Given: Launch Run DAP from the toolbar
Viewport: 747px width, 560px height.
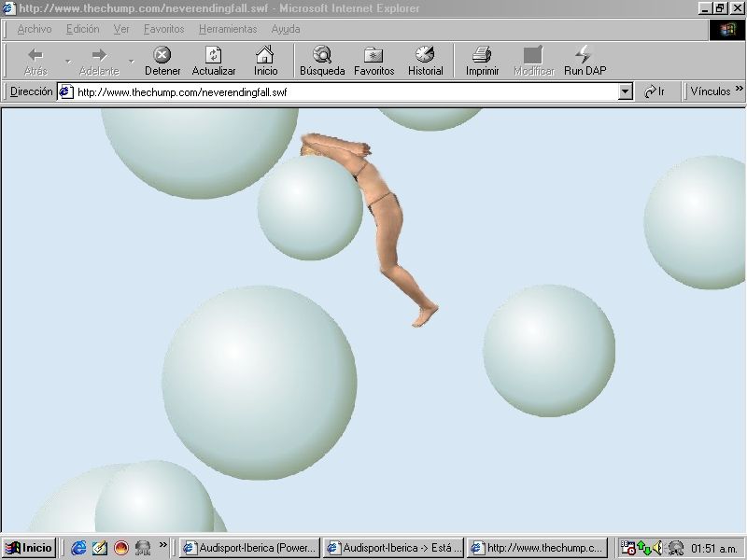Looking at the screenshot, I should coord(585,61).
